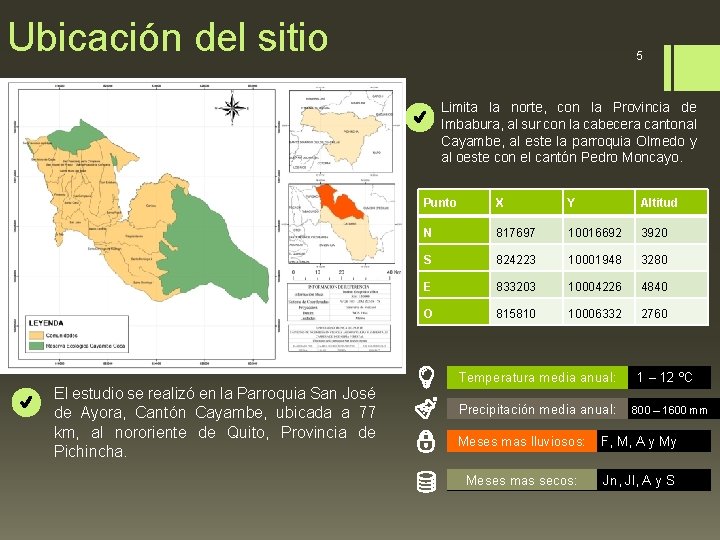Click the '1 – 12 ºC' value box

[x=669, y=377]
